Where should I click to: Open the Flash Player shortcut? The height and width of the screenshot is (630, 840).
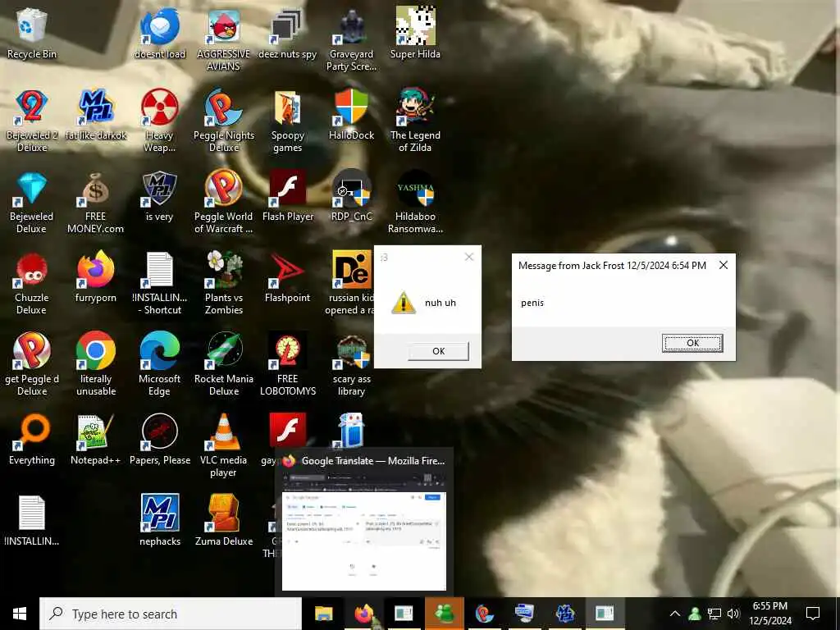[287, 196]
